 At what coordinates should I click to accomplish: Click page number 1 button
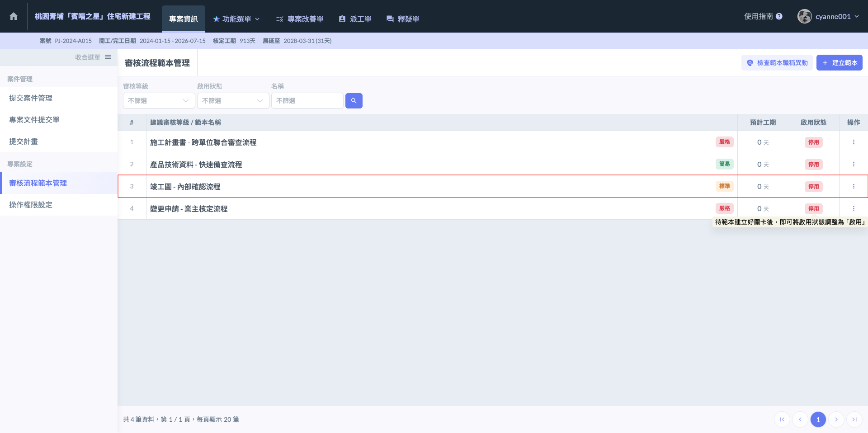point(818,419)
